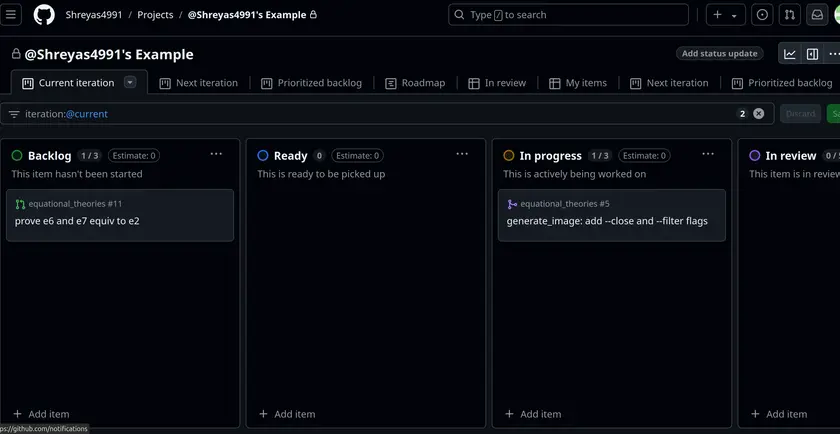Click Estimate: 0 badge in Ready column

(x=357, y=156)
